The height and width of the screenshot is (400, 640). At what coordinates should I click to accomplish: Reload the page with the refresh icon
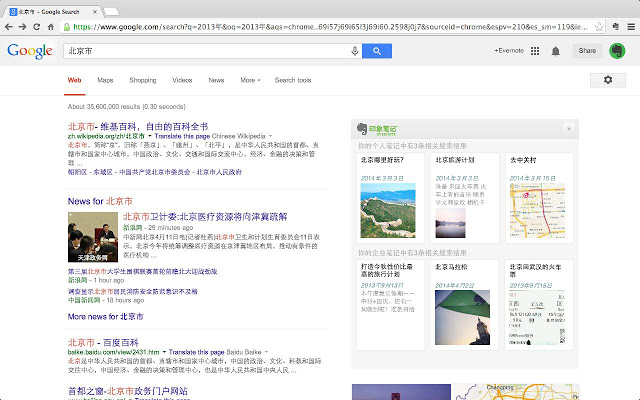36,27
